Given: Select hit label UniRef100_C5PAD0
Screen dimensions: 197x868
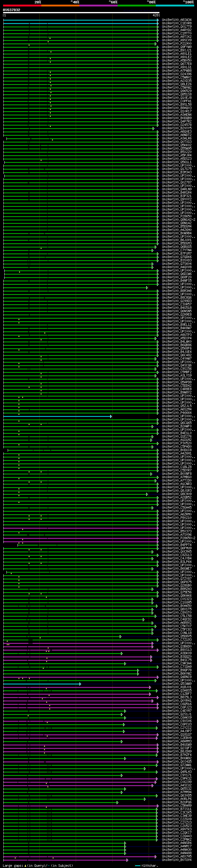Looking at the screenshot, I should [177, 446].
